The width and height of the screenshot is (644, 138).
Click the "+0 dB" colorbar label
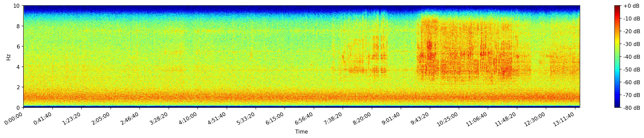pos(631,6)
